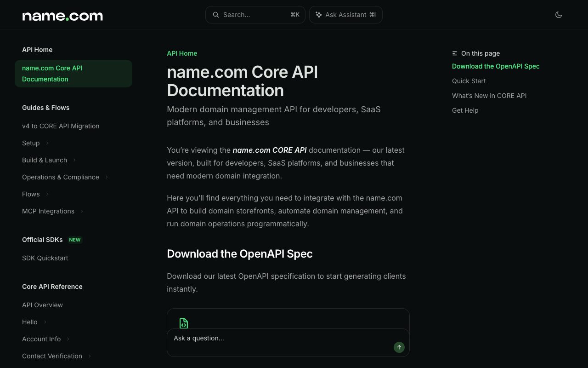Expand the Hello chevron
Screen dimensions: 588x368
pos(45,322)
